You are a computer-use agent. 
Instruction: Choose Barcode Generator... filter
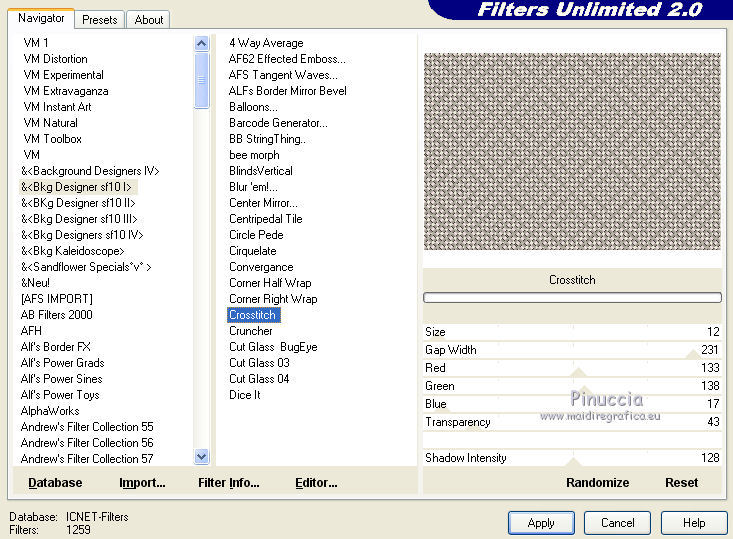pyautogui.click(x=278, y=123)
